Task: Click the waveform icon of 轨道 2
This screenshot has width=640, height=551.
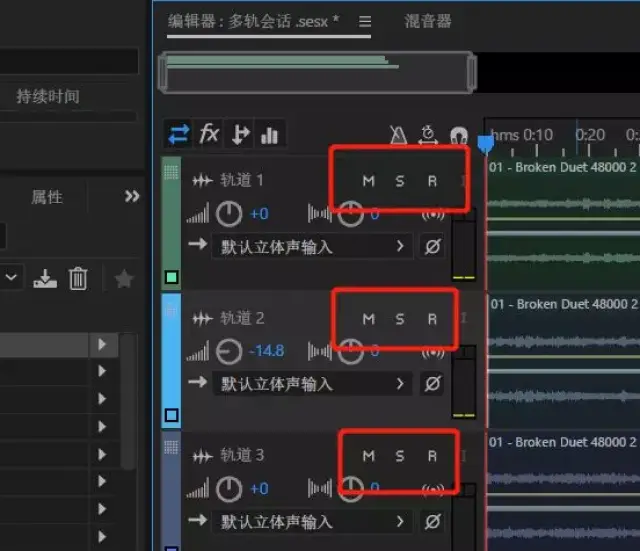Action: (202, 318)
